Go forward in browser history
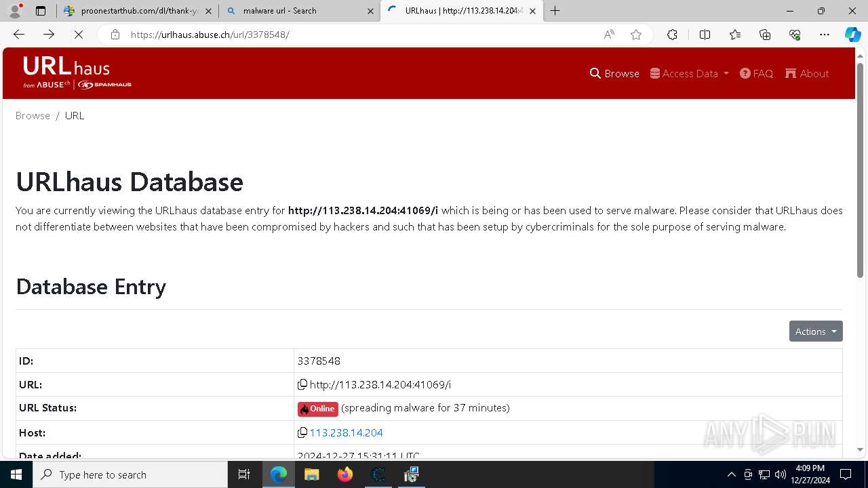868x488 pixels. (x=49, y=35)
